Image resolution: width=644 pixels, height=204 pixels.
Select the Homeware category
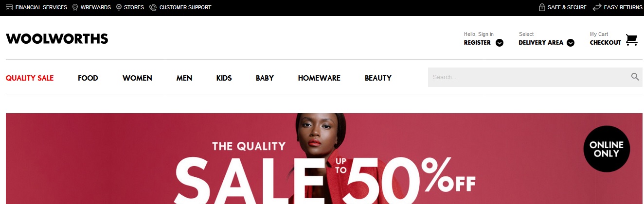[319, 78]
